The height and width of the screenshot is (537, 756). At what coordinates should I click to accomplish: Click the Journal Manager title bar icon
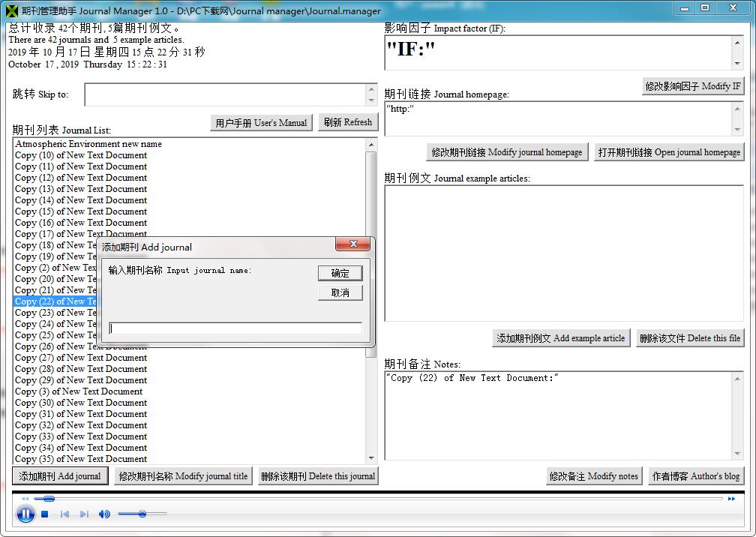(x=11, y=10)
